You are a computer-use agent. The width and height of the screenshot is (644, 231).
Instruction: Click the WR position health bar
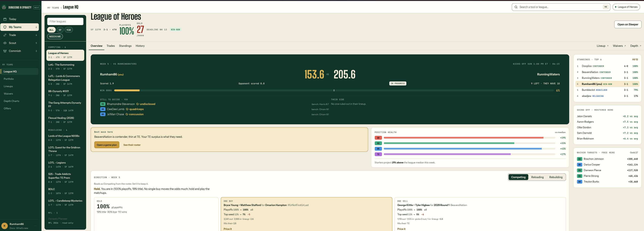coord(469,149)
